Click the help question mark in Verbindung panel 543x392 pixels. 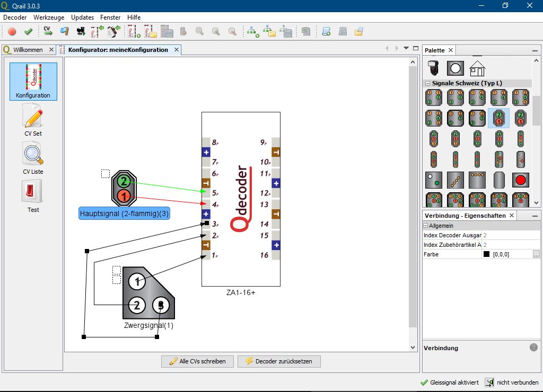(x=533, y=348)
